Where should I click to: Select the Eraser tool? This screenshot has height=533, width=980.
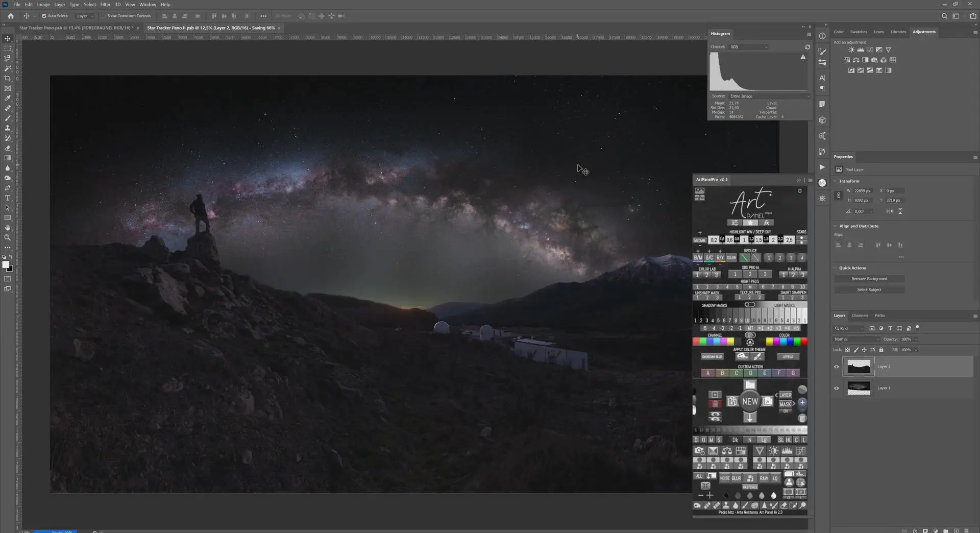[x=8, y=148]
